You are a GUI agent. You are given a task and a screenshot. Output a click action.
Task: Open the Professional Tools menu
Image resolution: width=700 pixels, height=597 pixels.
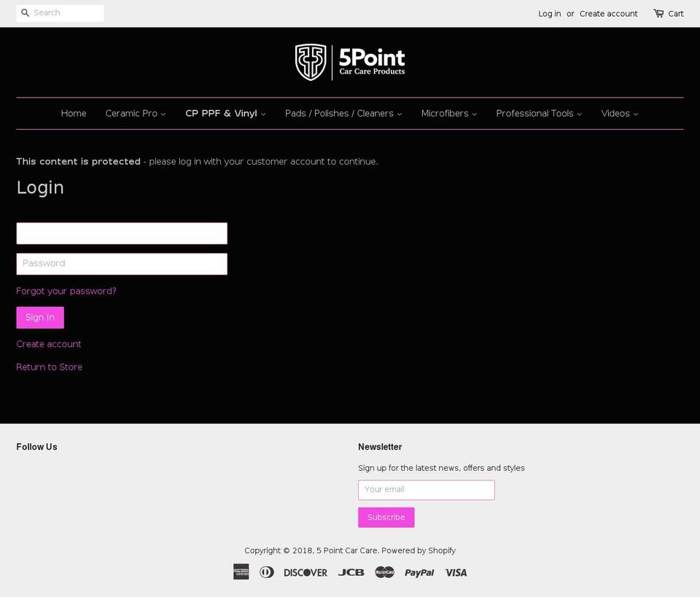coord(534,113)
